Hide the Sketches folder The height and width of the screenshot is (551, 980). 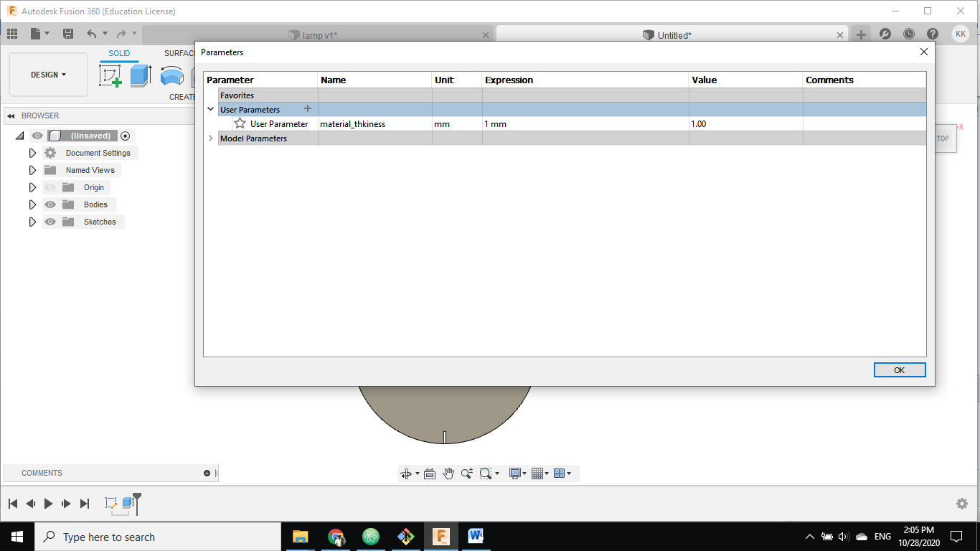[x=50, y=222]
